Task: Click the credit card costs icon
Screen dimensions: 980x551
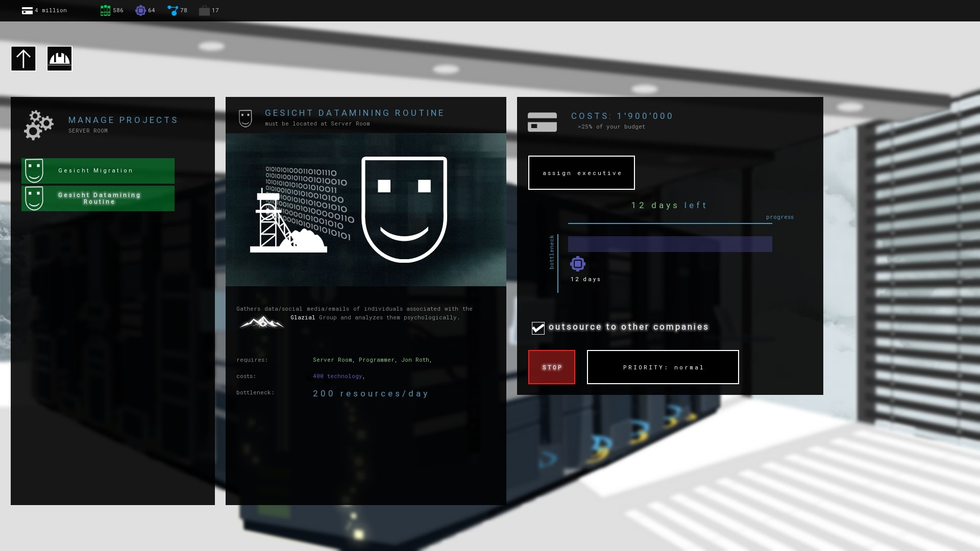Action: 542,122
